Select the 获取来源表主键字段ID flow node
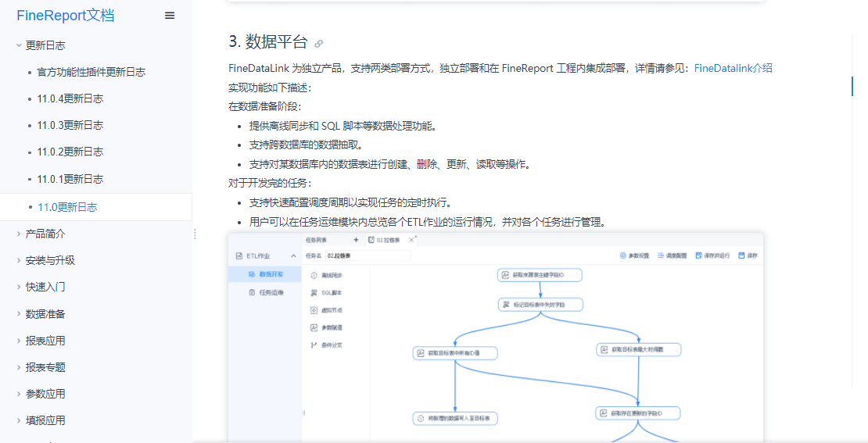The height and width of the screenshot is (443, 868). (x=540, y=275)
